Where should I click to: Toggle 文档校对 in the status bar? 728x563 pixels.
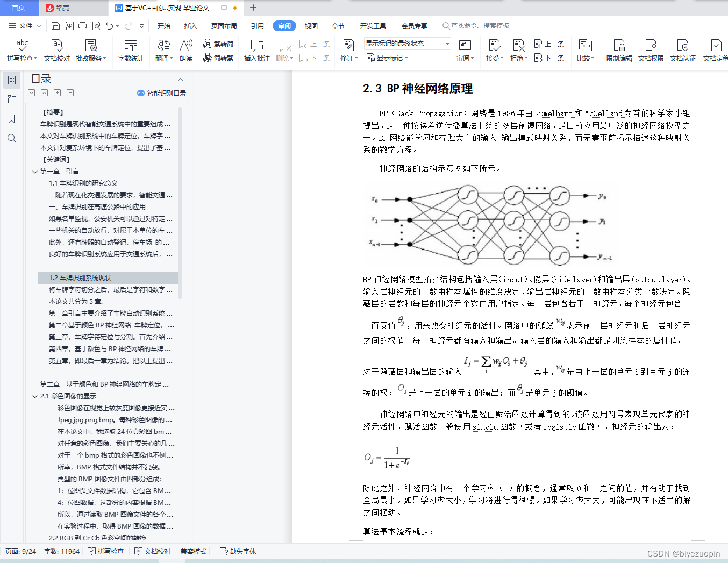[x=153, y=551]
